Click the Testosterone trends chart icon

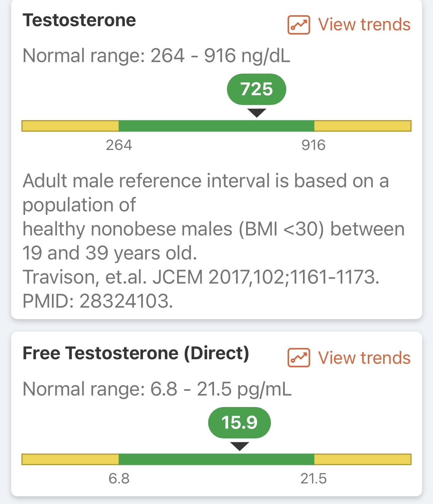(299, 25)
